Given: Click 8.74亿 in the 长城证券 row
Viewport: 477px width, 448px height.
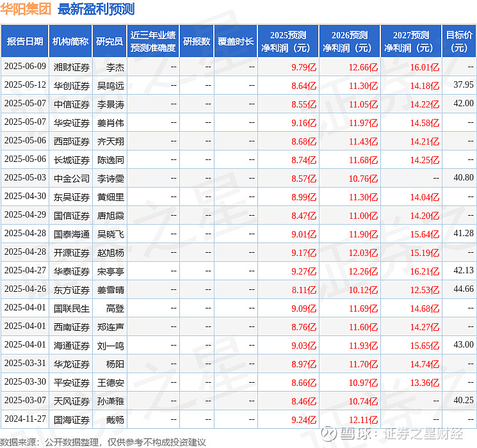Looking at the screenshot, I should point(303,160).
